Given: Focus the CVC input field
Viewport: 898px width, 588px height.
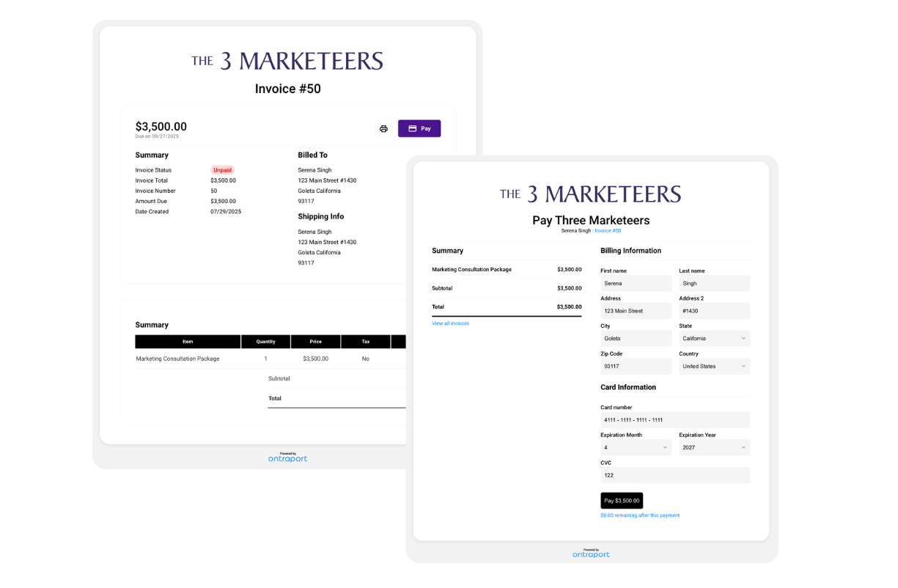Looking at the screenshot, I should 674,475.
